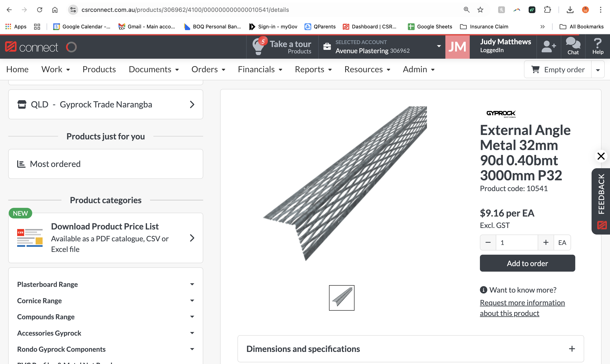The width and height of the screenshot is (610, 364).
Task: Open the Financials menu
Action: 260,69
